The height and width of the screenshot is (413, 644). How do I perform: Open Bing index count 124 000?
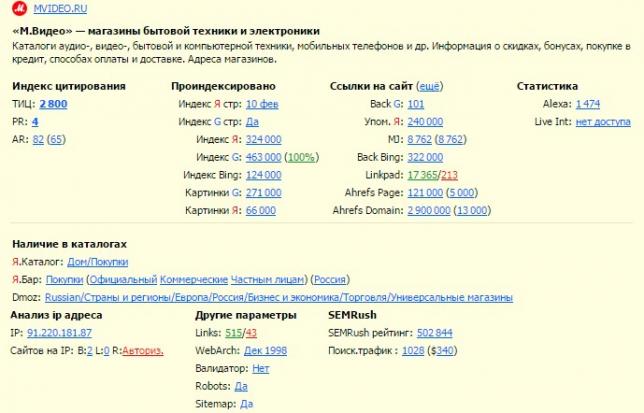(264, 175)
